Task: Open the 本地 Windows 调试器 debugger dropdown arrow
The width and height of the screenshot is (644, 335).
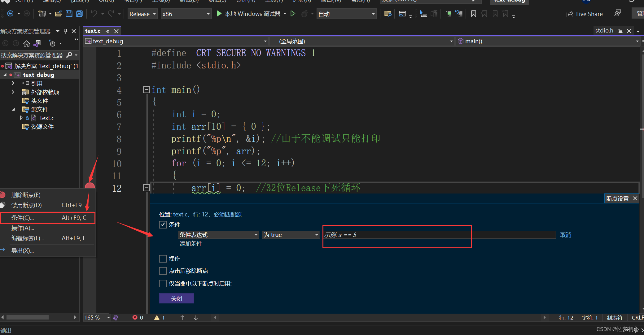Action: pos(285,14)
